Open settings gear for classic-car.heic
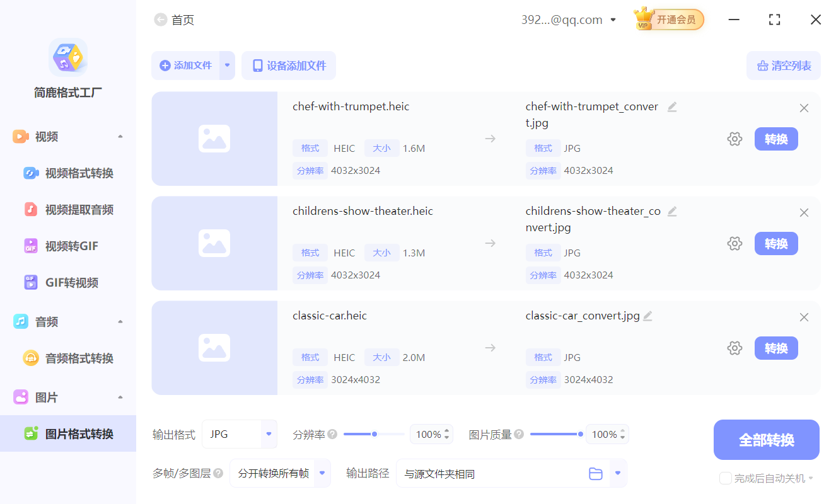Screen dimensions: 836x504 pos(734,348)
